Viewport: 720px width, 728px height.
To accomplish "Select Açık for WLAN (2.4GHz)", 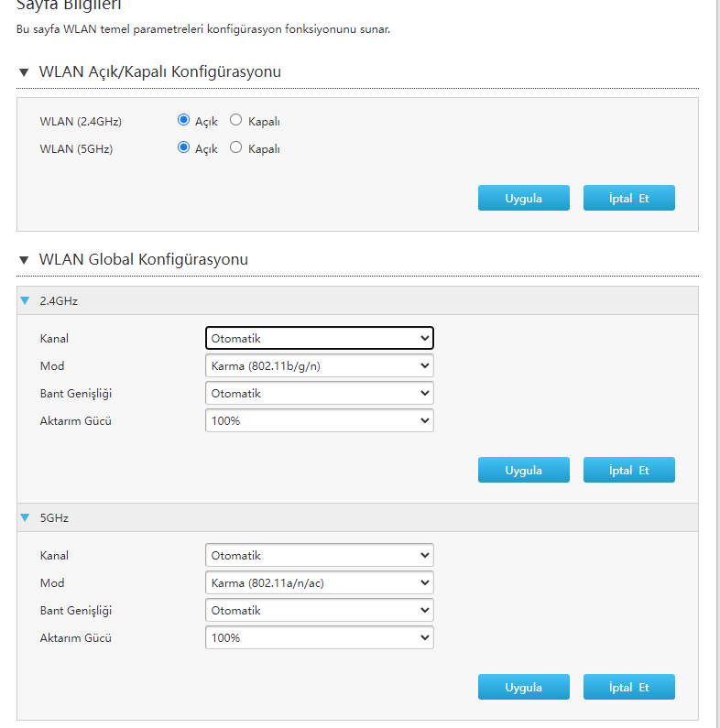I will (x=183, y=120).
